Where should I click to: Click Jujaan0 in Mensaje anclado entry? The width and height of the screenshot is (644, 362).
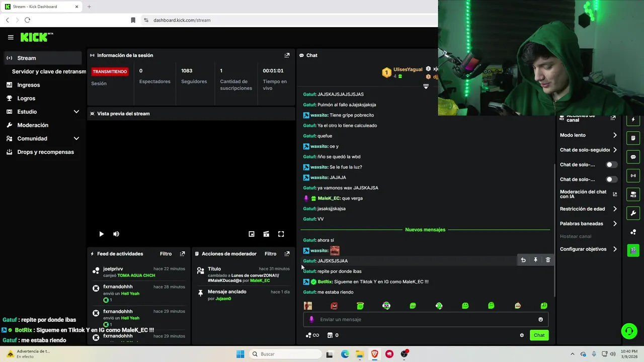223,299
